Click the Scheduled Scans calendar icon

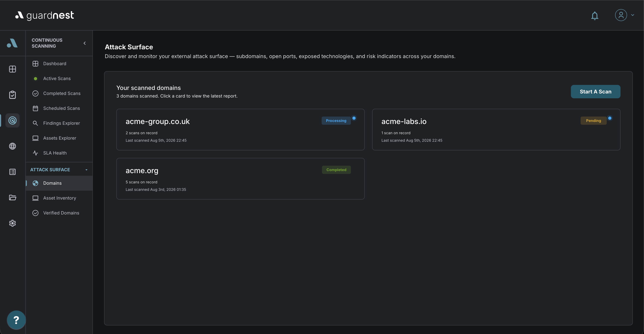[x=35, y=108]
